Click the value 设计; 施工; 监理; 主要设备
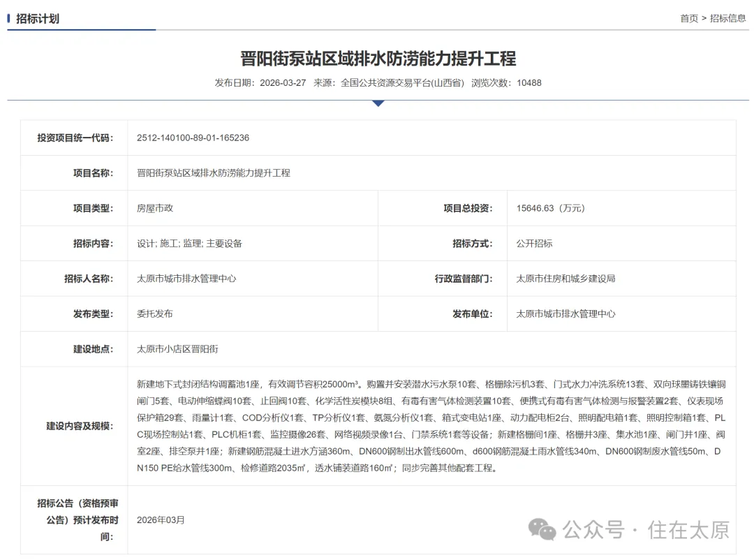Viewport: 754px width, 560px height. click(x=189, y=244)
